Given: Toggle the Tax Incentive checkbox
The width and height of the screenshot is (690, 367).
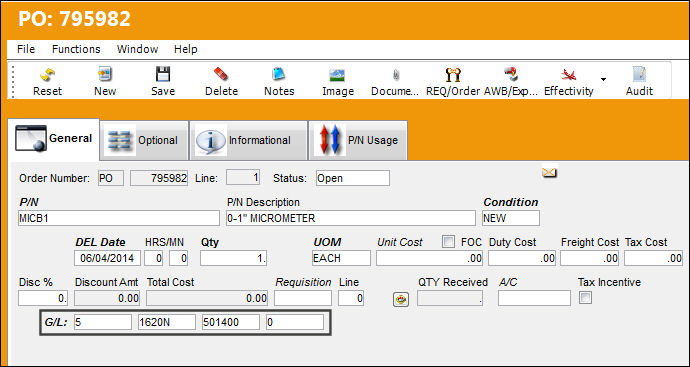Looking at the screenshot, I should click(585, 298).
